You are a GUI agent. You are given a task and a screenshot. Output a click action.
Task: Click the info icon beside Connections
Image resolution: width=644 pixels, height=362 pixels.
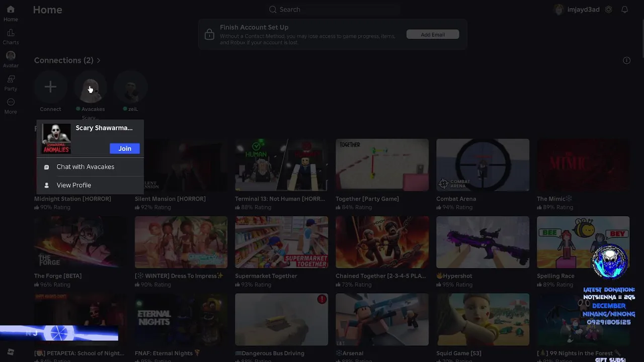pos(626,60)
